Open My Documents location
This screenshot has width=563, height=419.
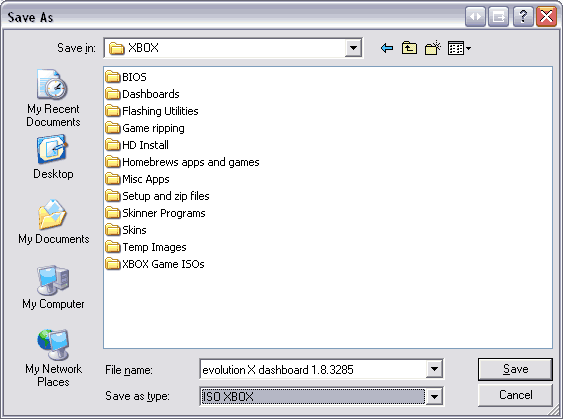point(53,222)
